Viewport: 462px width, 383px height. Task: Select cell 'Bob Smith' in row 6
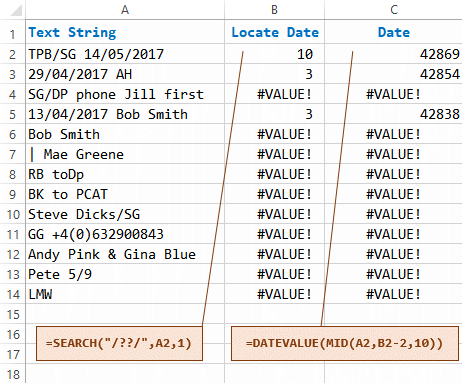125,134
